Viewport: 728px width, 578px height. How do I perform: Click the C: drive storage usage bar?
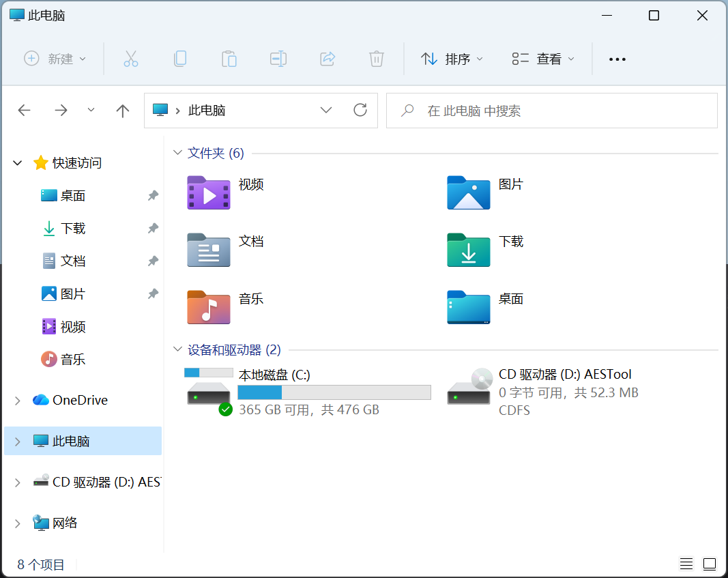[x=334, y=392]
